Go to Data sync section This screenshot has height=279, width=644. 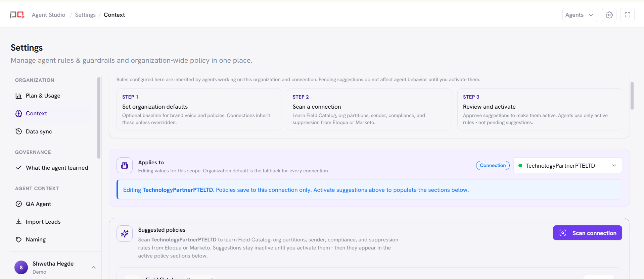[52, 131]
